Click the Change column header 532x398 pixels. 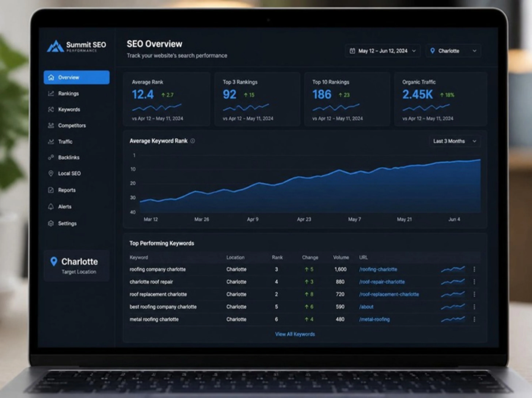point(310,257)
